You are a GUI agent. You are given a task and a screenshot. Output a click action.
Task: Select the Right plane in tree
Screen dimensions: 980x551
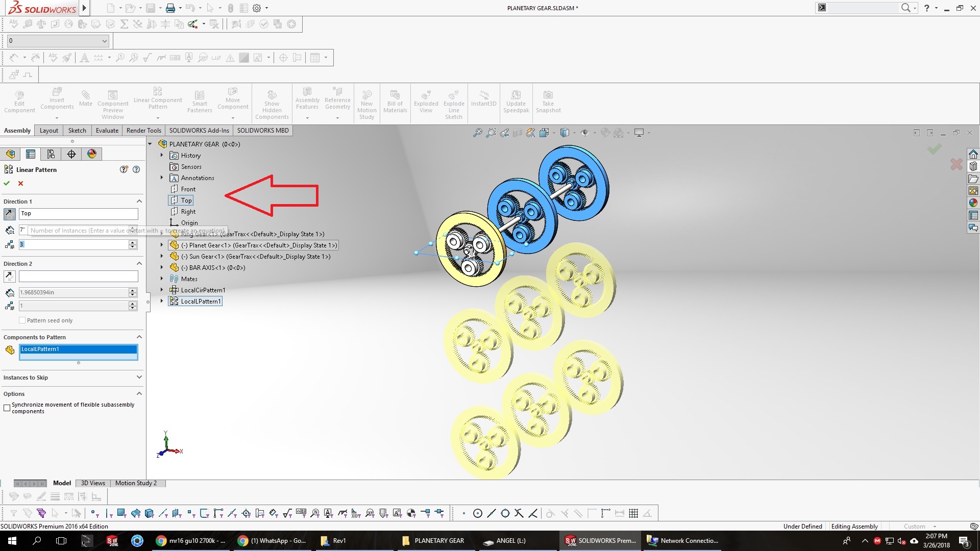click(188, 212)
